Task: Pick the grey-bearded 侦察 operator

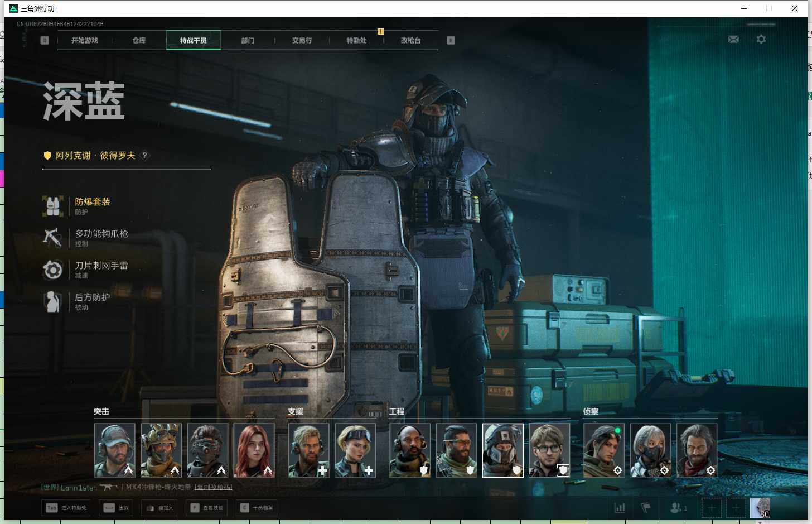Action: click(x=697, y=450)
